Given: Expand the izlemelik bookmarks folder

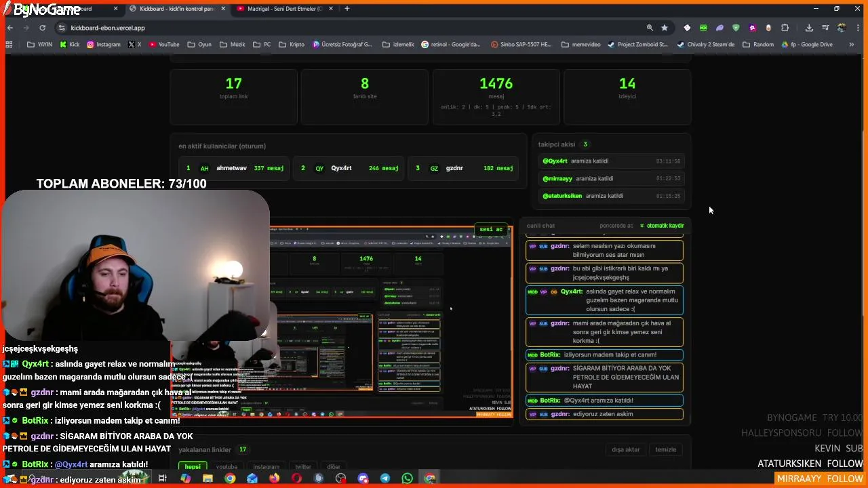Looking at the screenshot, I should coord(398,45).
